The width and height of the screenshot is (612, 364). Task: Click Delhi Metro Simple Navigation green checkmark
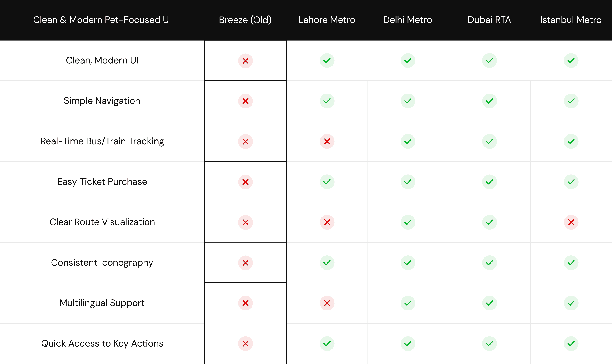click(x=408, y=101)
